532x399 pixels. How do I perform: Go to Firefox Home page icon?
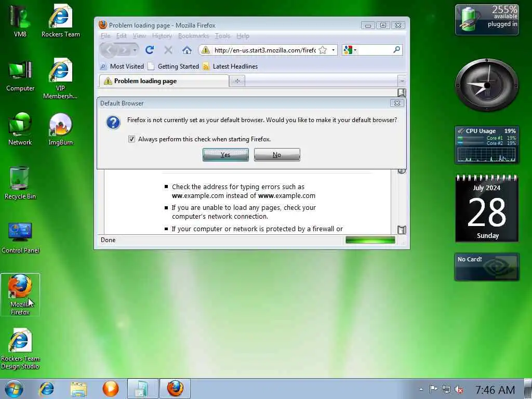pyautogui.click(x=187, y=50)
